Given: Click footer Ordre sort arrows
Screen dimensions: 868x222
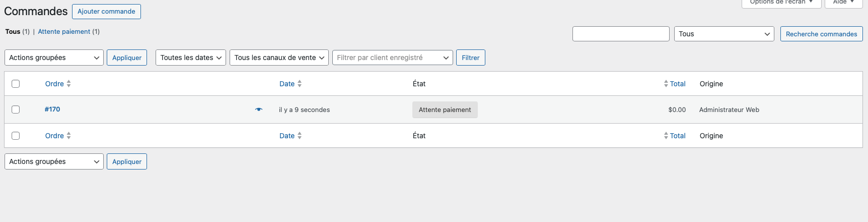Looking at the screenshot, I should tap(68, 136).
